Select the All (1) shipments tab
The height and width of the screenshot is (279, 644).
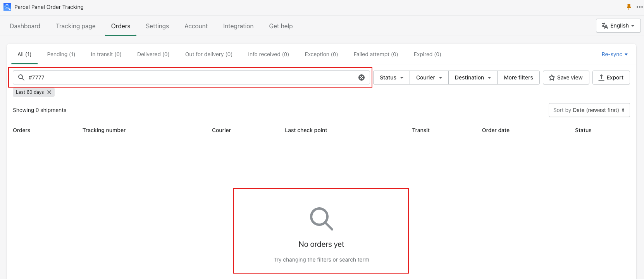point(24,54)
